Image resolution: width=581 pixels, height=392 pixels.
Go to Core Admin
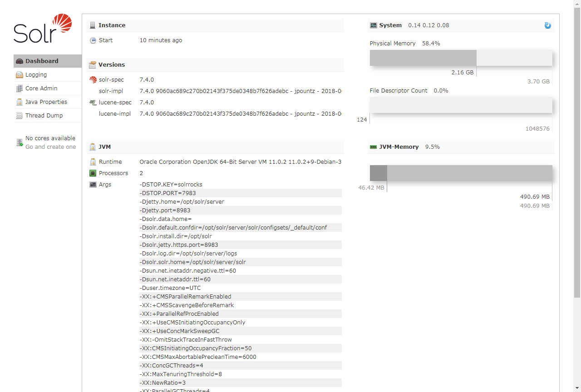tap(48, 88)
